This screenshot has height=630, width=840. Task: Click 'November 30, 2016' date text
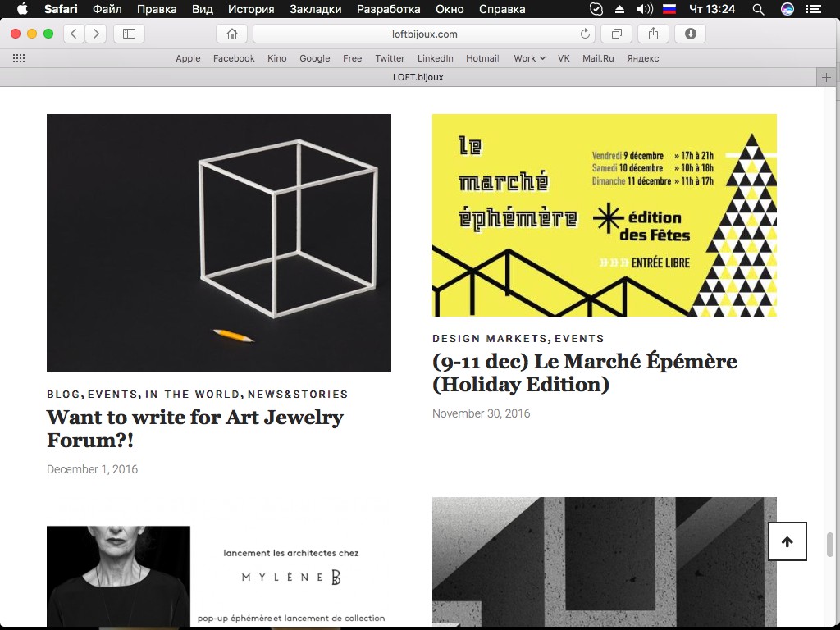[x=481, y=413]
